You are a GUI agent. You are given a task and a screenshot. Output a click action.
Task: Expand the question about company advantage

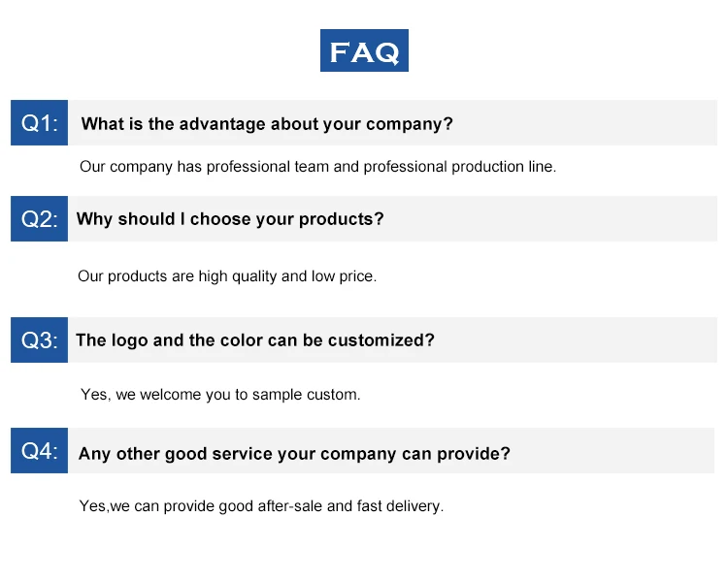[x=267, y=124]
